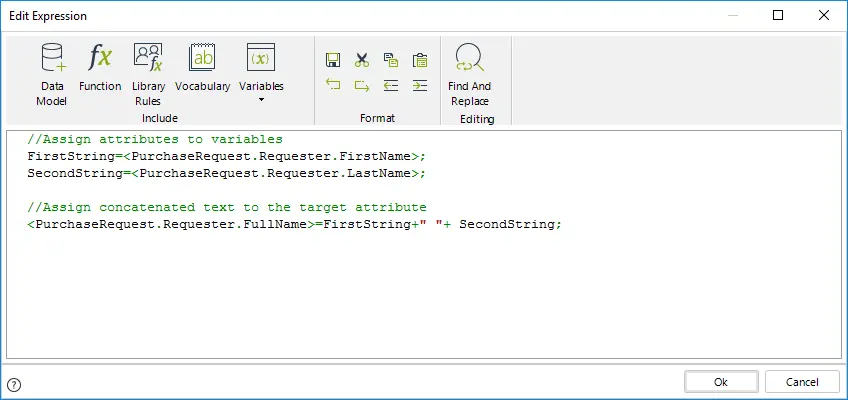
Task: Insert a Function with the fx icon
Action: [100, 68]
